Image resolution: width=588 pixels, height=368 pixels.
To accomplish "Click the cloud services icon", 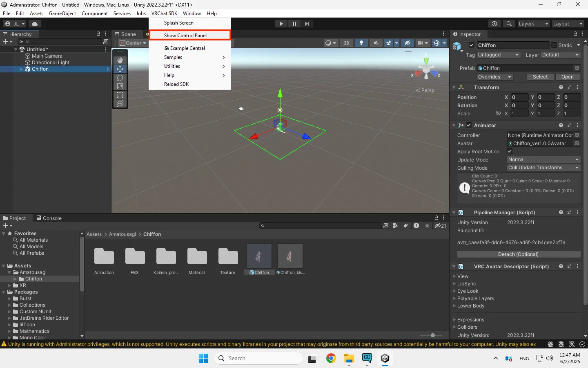I will 35,24.
